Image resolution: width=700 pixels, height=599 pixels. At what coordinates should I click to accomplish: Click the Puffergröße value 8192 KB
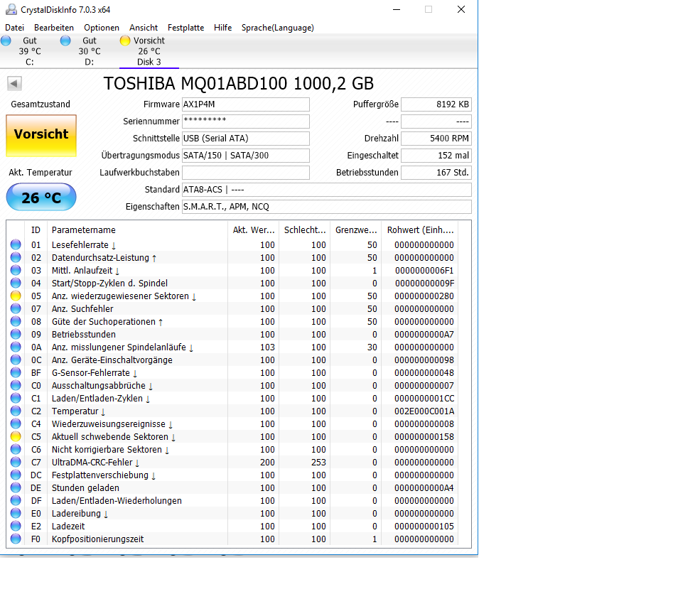coord(436,104)
